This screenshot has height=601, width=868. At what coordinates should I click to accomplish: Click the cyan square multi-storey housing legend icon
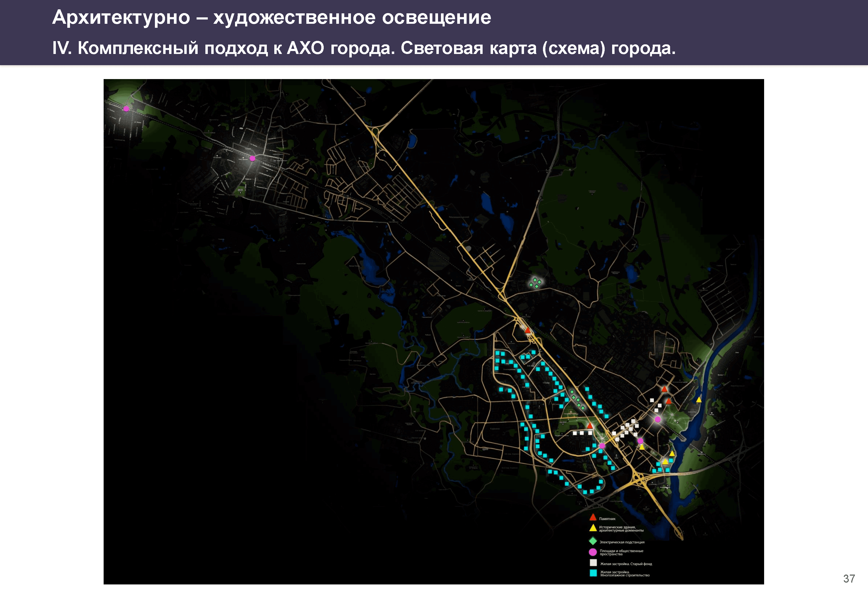coord(593,573)
